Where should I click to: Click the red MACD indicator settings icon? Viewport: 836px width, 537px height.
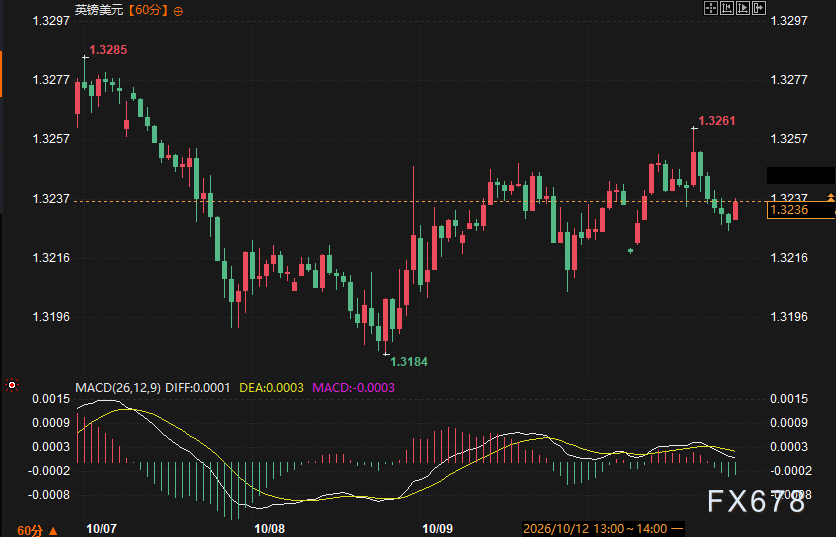12,384
